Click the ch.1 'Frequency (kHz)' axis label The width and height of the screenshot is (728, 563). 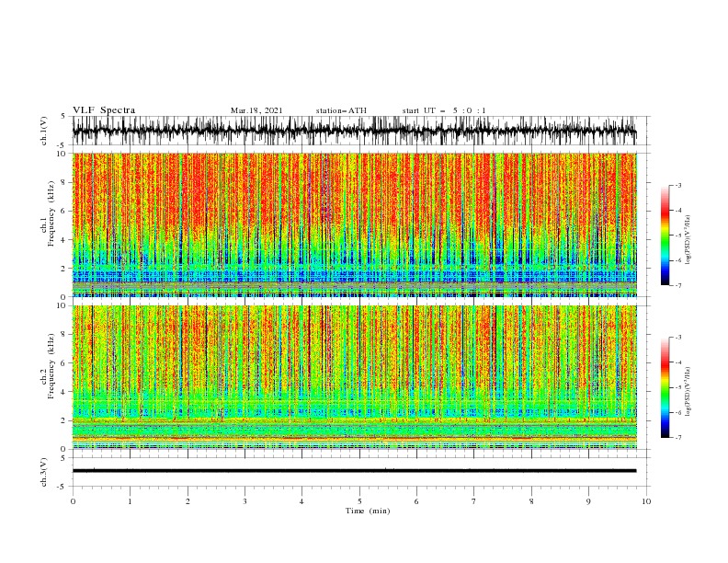click(51, 213)
